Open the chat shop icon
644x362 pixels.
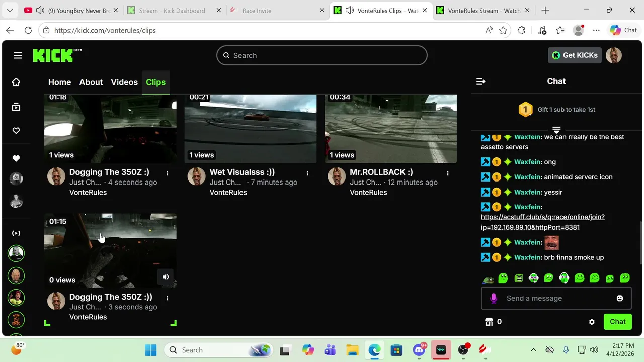tap(488, 322)
